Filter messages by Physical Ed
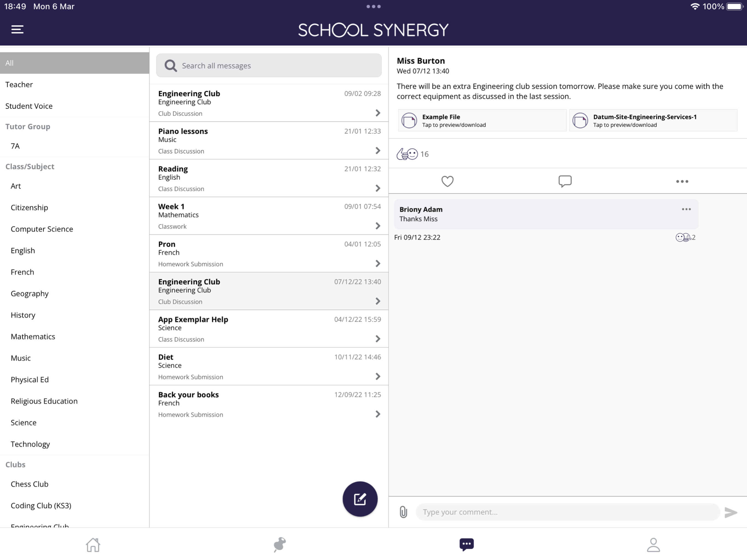This screenshot has width=747, height=560. [x=75, y=380]
